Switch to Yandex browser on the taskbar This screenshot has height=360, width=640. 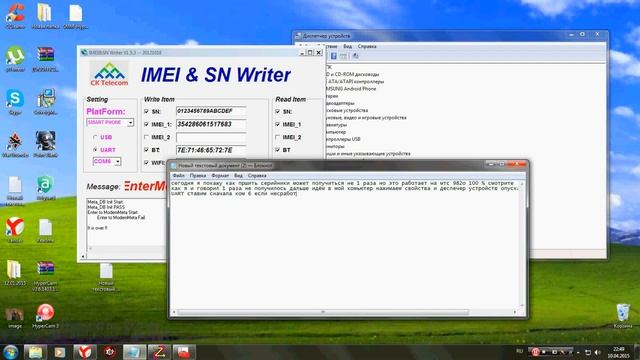coord(84,352)
